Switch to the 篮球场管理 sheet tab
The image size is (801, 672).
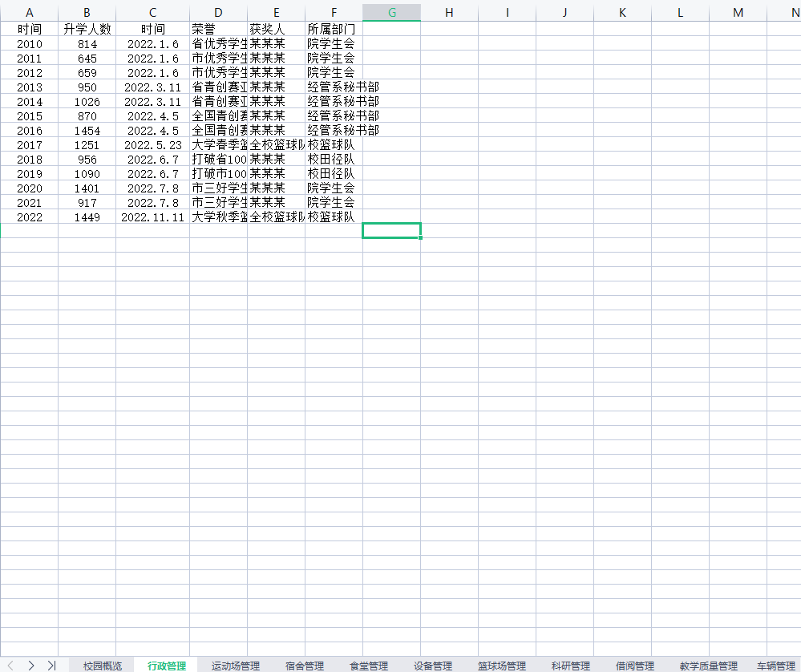[x=502, y=666]
